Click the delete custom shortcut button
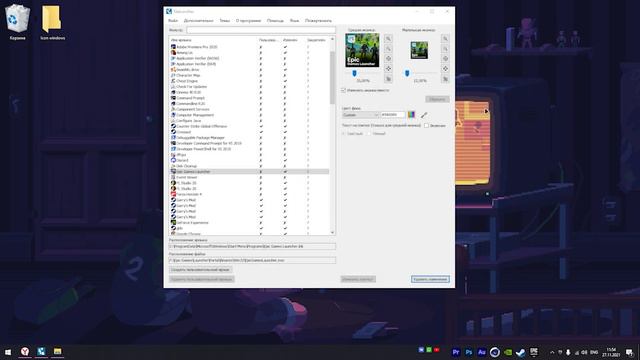Image resolution: width=640 pixels, height=360 pixels. click(202, 279)
